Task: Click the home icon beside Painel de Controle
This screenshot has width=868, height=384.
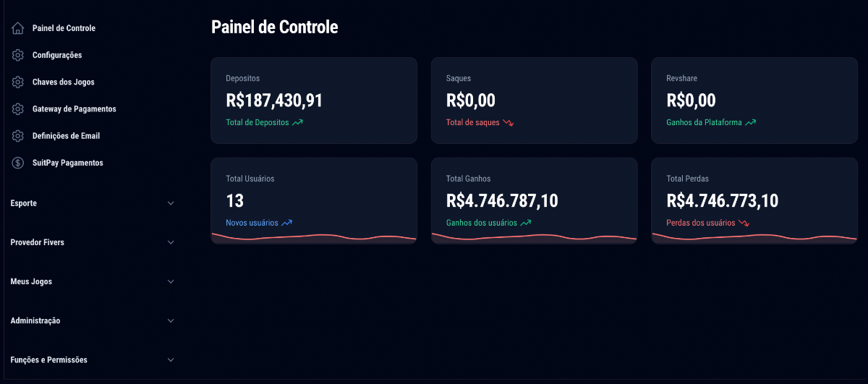Action: (x=18, y=28)
